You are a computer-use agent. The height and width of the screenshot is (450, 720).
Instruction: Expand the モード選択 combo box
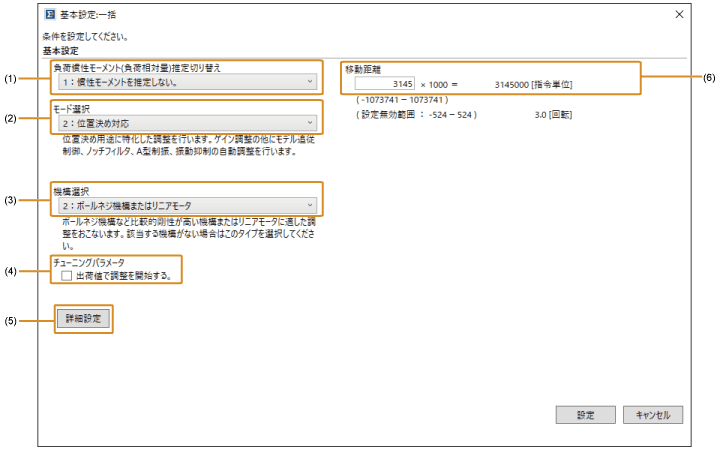(x=187, y=122)
